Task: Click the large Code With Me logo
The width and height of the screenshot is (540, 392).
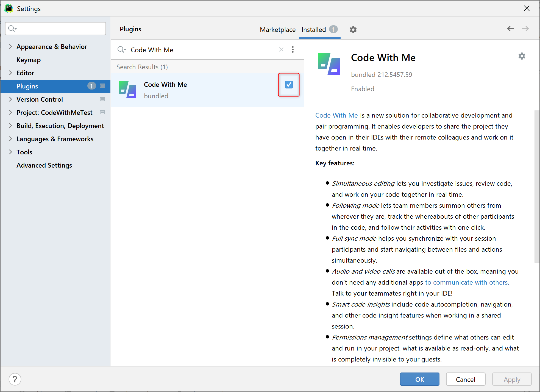Action: point(329,64)
